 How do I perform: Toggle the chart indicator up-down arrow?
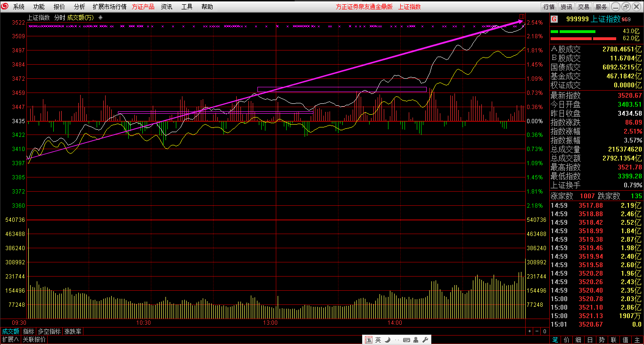[x=100, y=17]
